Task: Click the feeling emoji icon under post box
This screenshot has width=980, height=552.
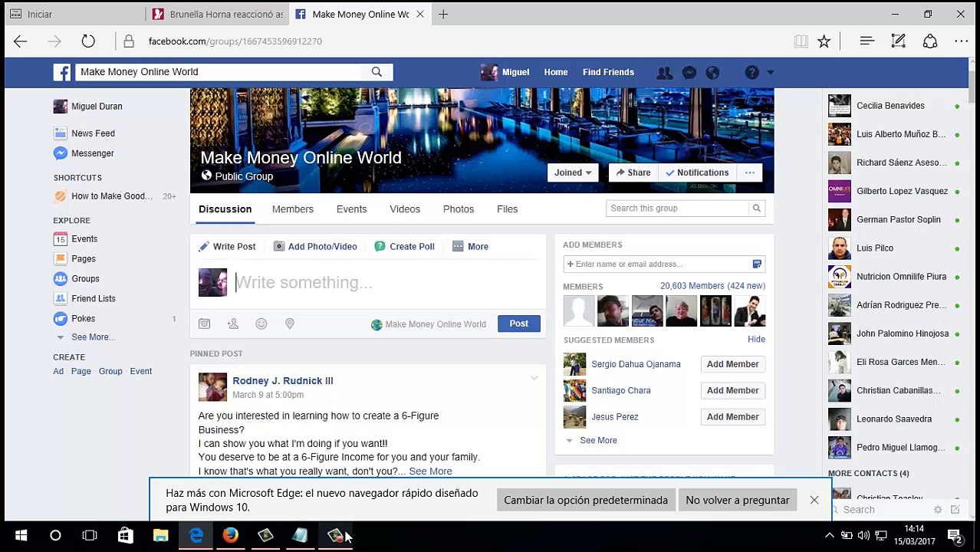Action: (x=261, y=324)
